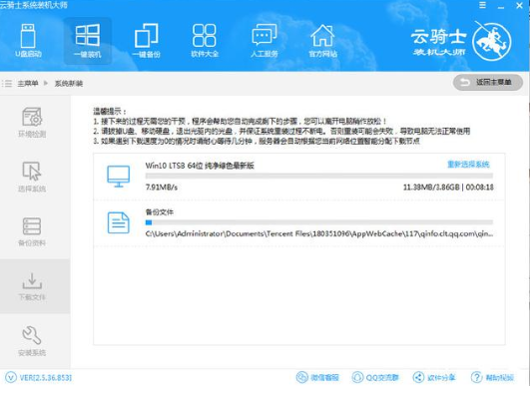
Task: Click the breadcrumb list icon
Action: 7,84
